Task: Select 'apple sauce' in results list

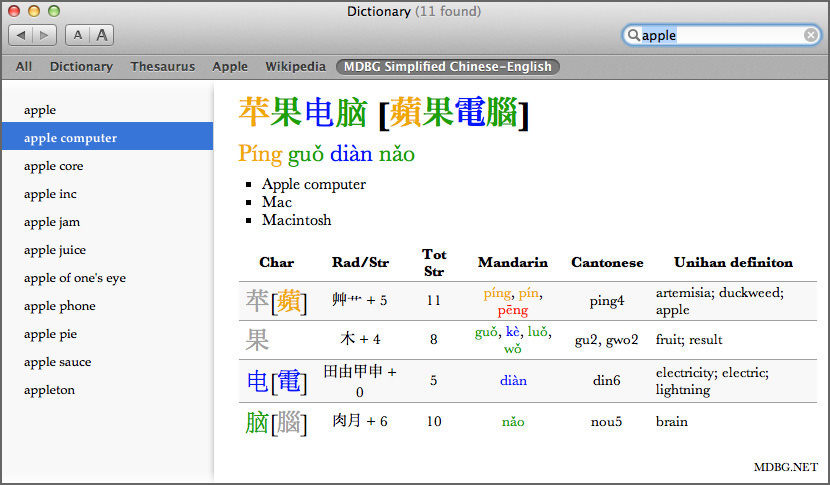Action: click(107, 362)
